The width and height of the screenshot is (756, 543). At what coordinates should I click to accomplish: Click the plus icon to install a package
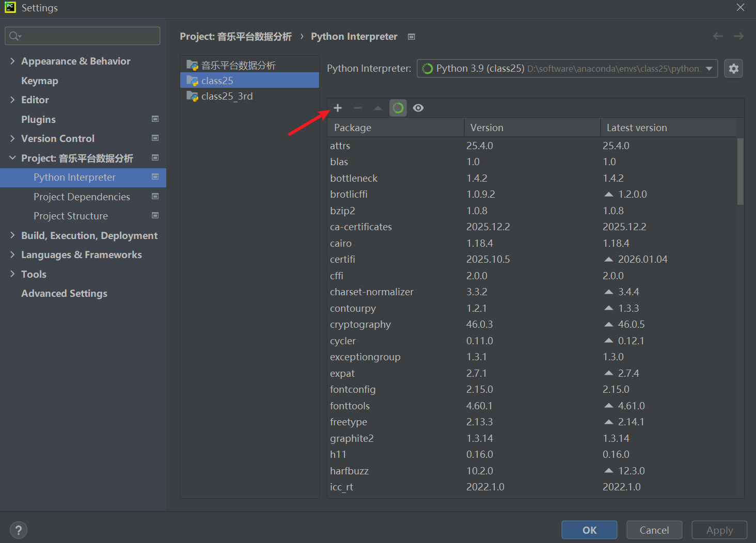[x=338, y=108]
